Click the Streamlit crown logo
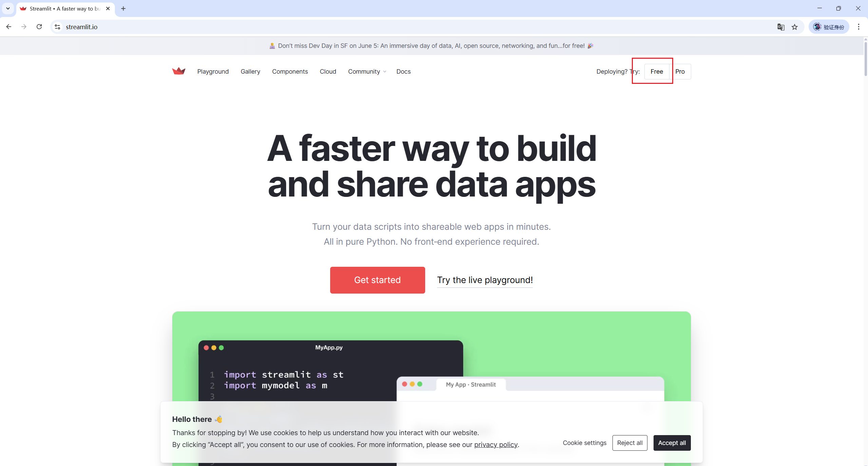868x466 pixels. 178,71
